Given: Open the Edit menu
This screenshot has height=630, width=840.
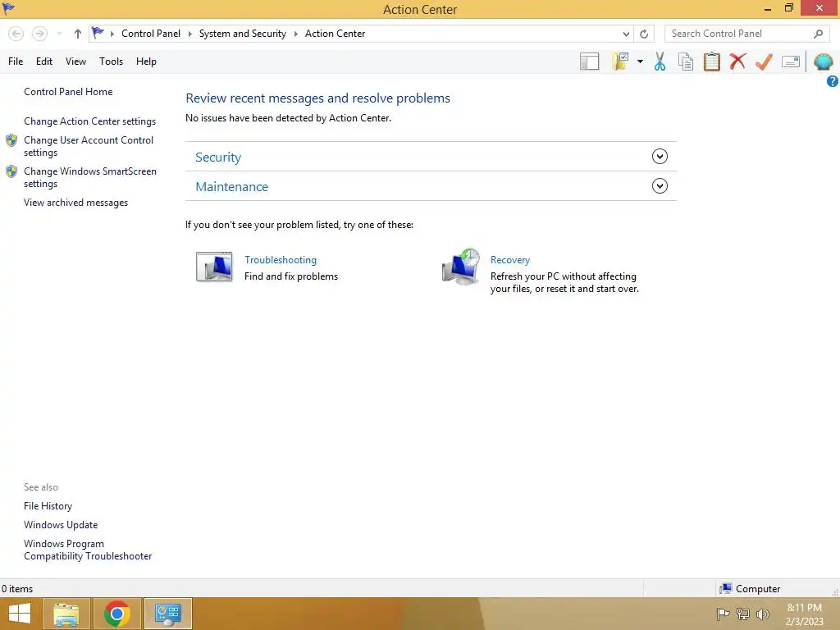Looking at the screenshot, I should 44,61.
